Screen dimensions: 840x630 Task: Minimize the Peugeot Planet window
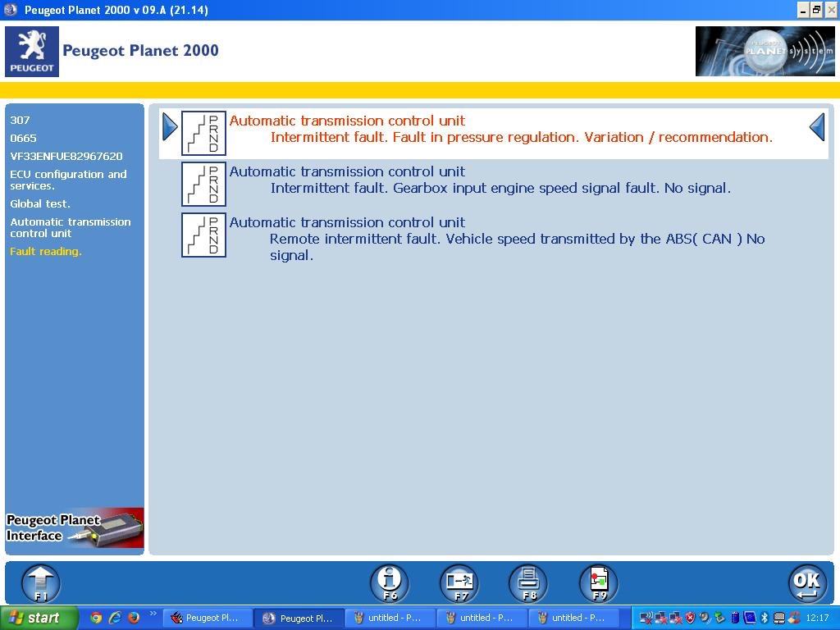[803, 10]
